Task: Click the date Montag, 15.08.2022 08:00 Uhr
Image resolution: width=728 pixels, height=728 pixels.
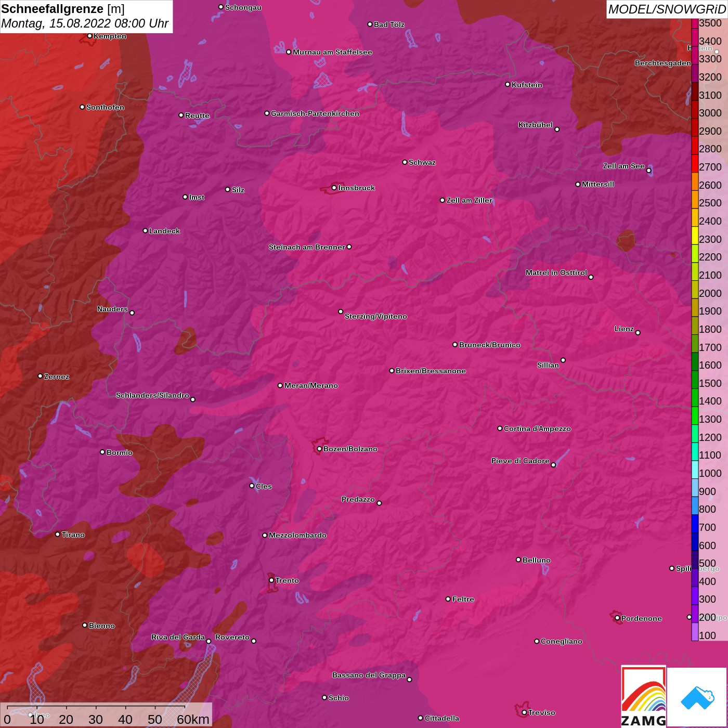Action: tap(85, 23)
